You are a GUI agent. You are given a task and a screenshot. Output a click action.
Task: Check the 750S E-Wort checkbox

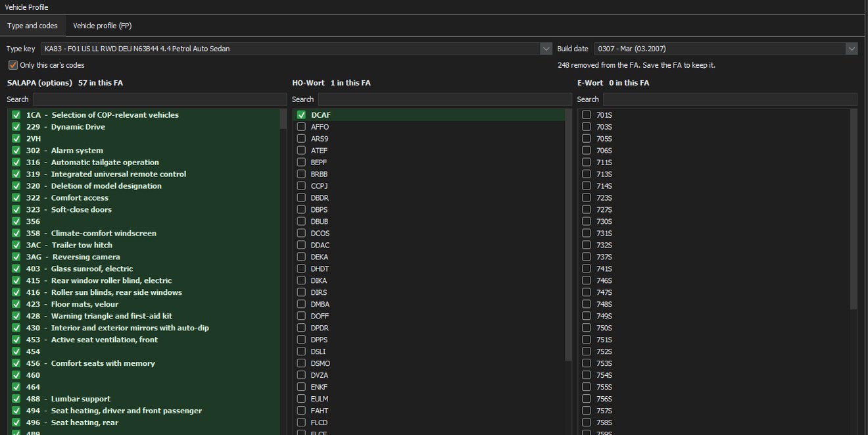[587, 328]
